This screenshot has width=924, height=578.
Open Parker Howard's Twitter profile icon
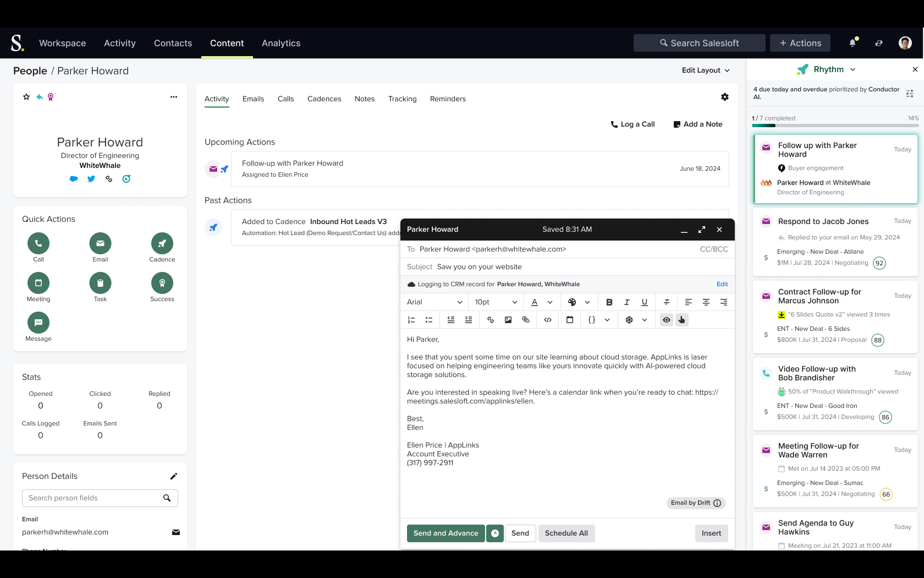tap(91, 179)
